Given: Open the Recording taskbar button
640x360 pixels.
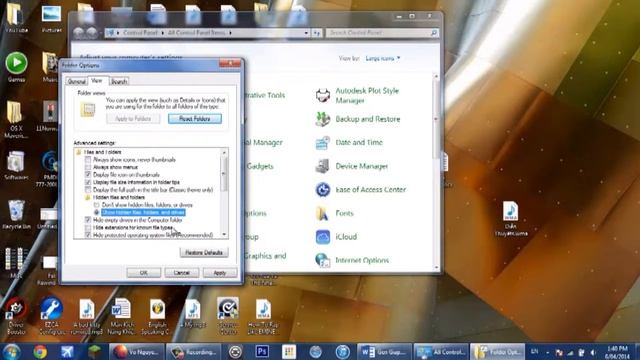Looking at the screenshot, I should [x=193, y=351].
